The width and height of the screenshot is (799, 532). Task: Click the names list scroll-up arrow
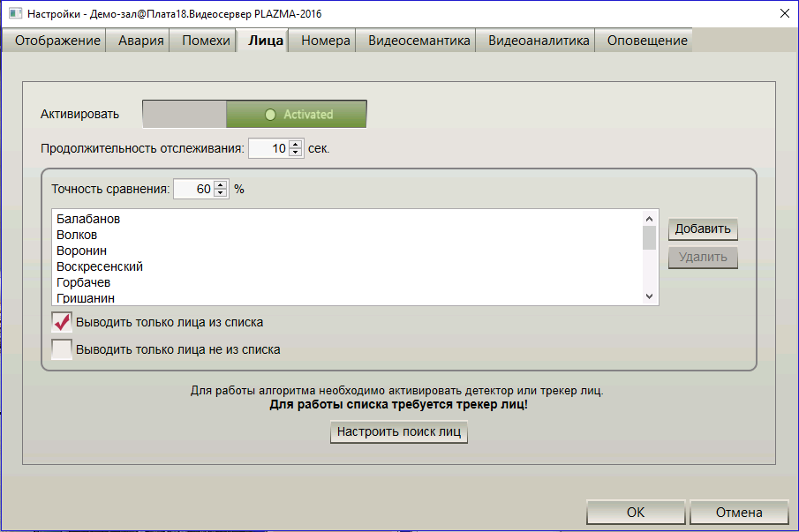[x=649, y=219]
